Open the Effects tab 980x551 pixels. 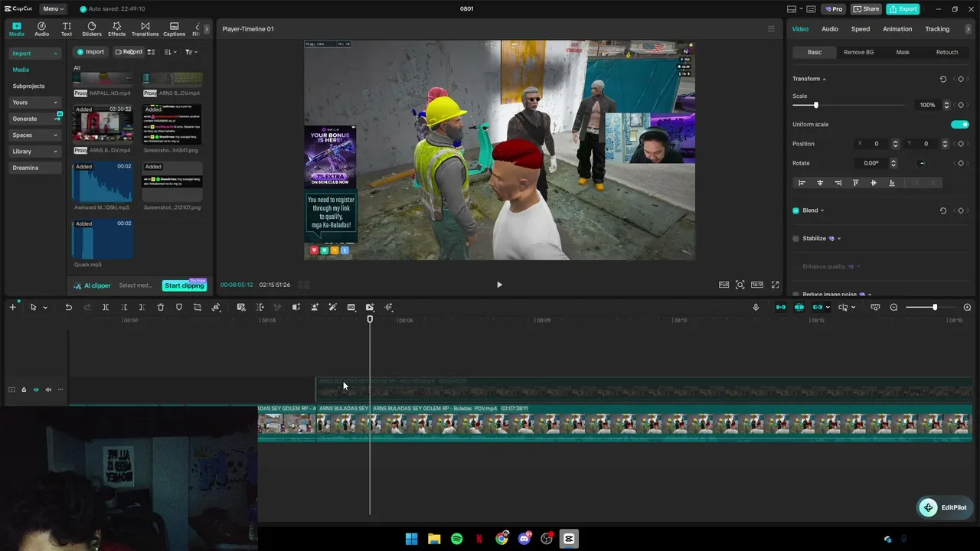point(116,29)
